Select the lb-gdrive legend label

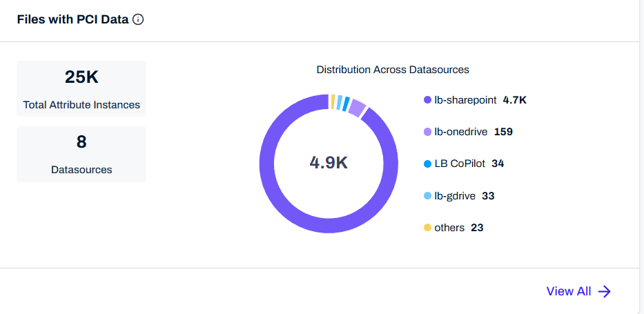pyautogui.click(x=455, y=196)
